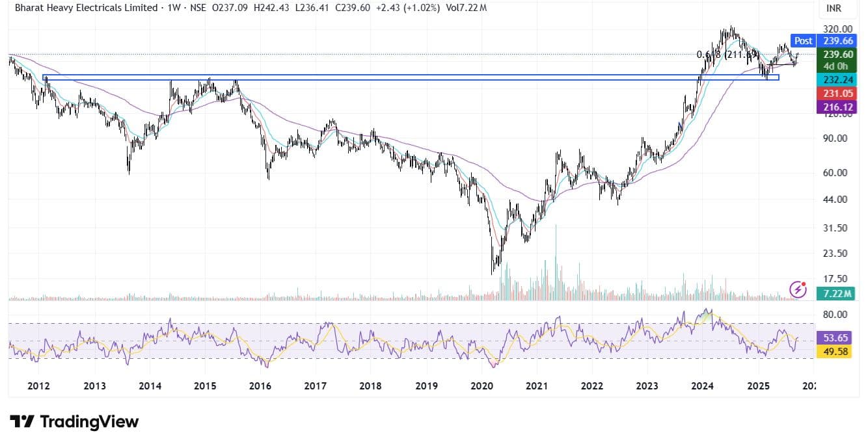Click the 2024 label on time axis
The image size is (868, 446).
coord(703,386)
